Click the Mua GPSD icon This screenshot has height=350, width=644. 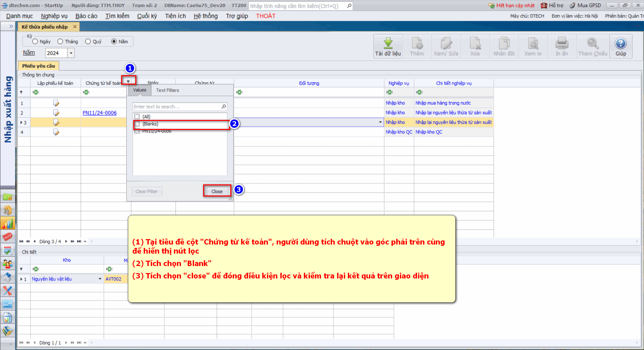[572, 5]
